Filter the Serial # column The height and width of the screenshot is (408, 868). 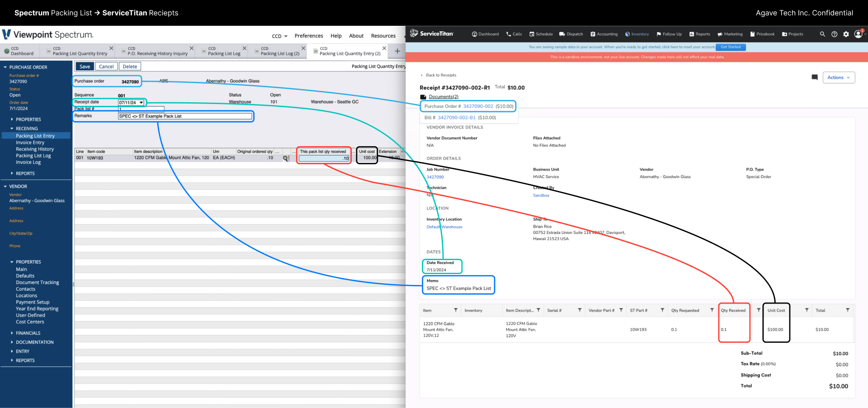(580, 310)
